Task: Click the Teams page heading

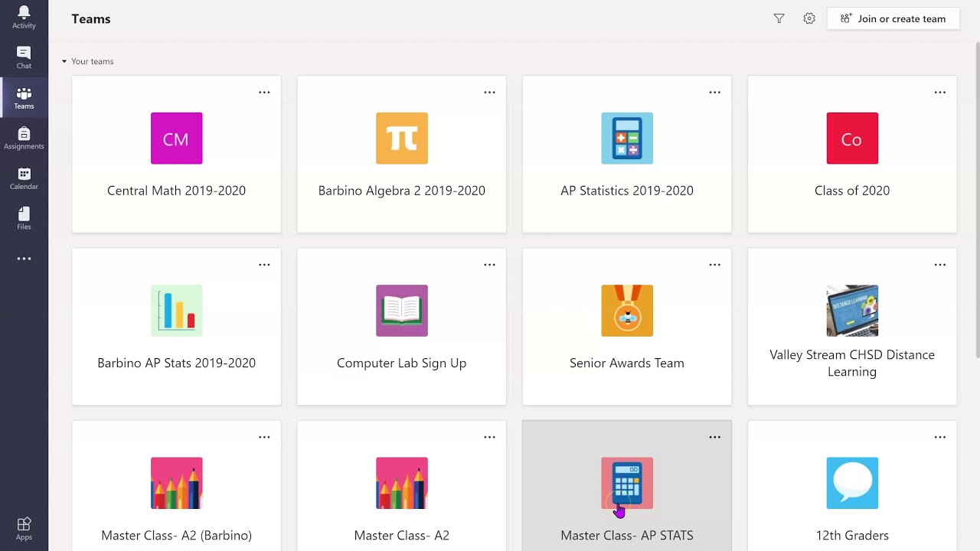Action: (x=91, y=19)
